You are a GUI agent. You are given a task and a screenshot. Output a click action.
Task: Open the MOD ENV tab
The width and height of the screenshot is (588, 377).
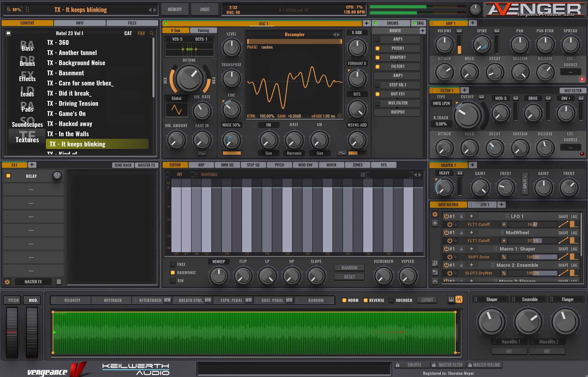305,165
